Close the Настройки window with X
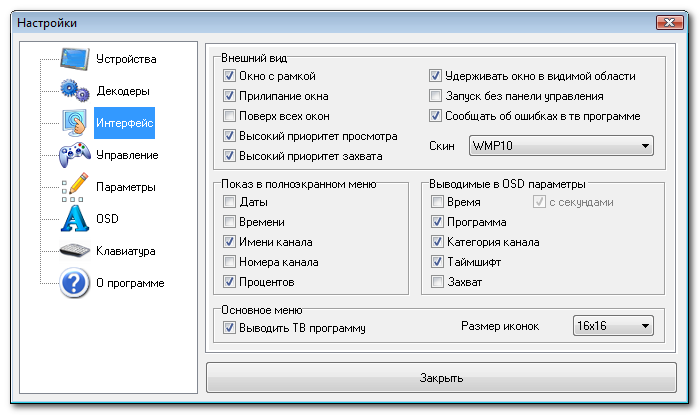700x415 pixels. coord(669,22)
